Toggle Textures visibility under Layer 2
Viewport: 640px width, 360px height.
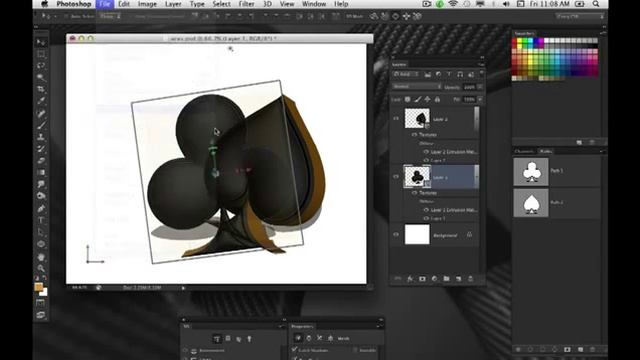[414, 134]
